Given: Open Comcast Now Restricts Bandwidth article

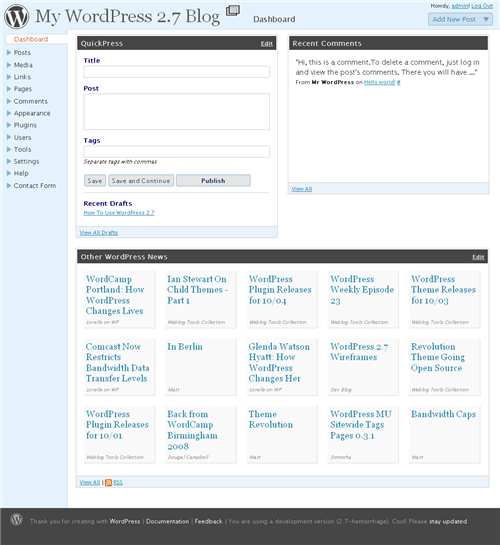Looking at the screenshot, I should (x=117, y=362).
